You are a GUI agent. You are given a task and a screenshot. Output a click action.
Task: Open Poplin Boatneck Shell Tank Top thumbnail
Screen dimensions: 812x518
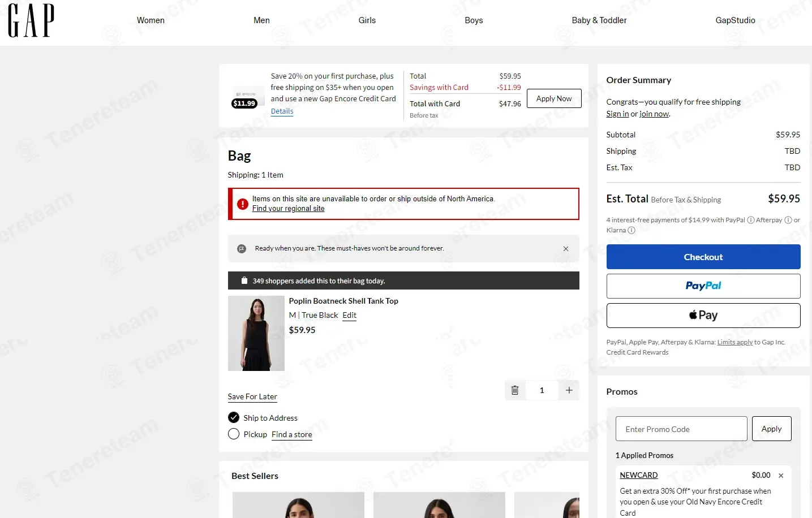pyautogui.click(x=256, y=333)
